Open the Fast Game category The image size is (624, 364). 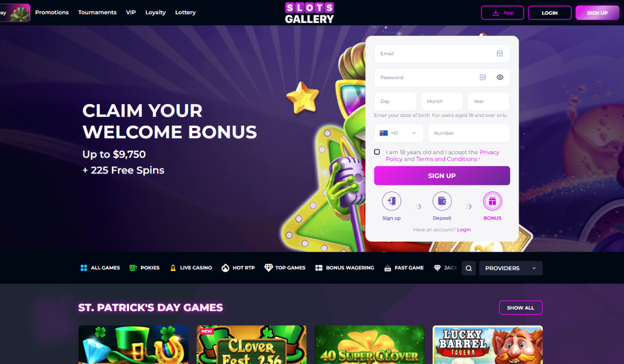tap(404, 268)
